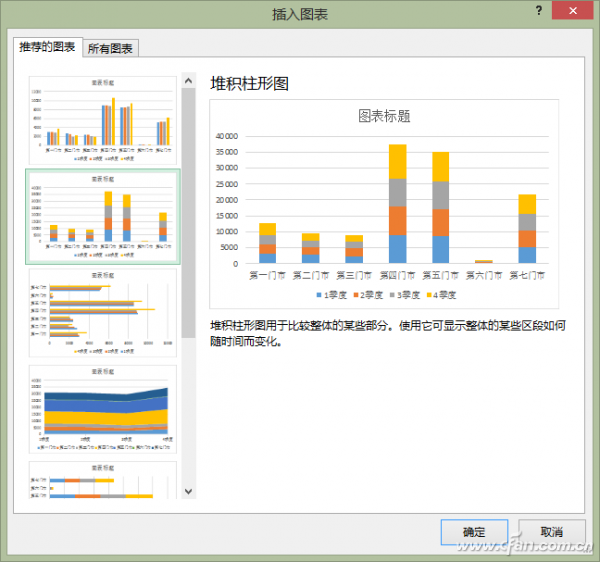Click the scroll up arrow of chart list
This screenshot has width=600, height=562.
188,79
